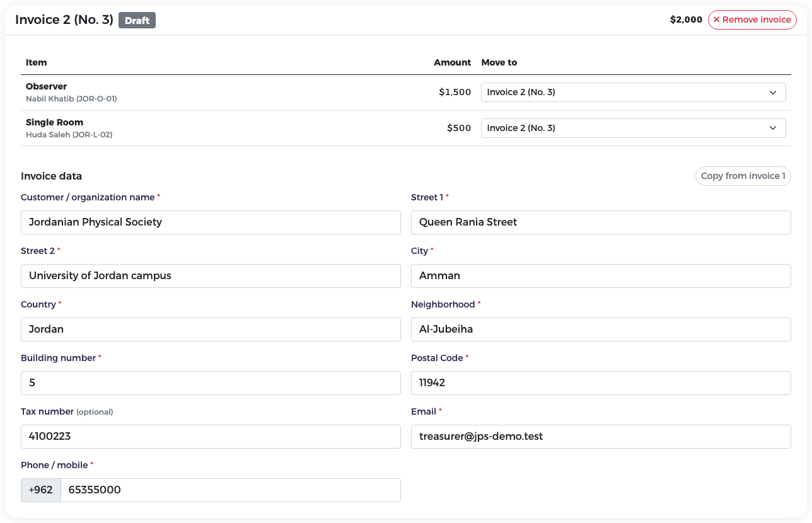Edit the Neighborhood field Al-Jubeiha
812x523 pixels.
[600, 329]
